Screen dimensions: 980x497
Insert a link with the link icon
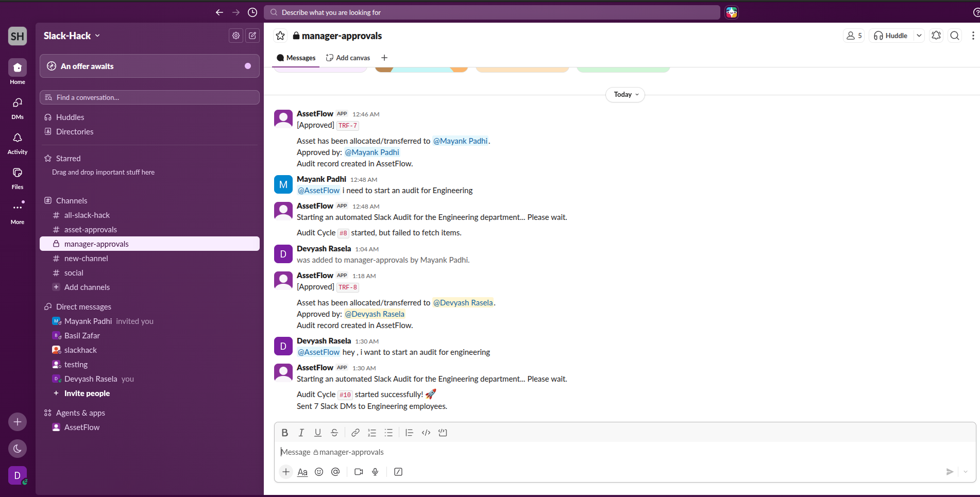coord(356,433)
